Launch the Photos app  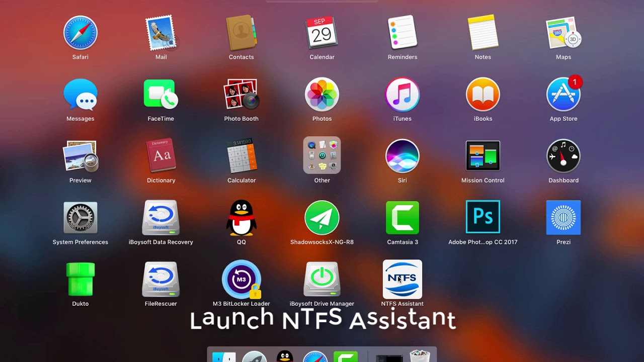click(x=322, y=95)
